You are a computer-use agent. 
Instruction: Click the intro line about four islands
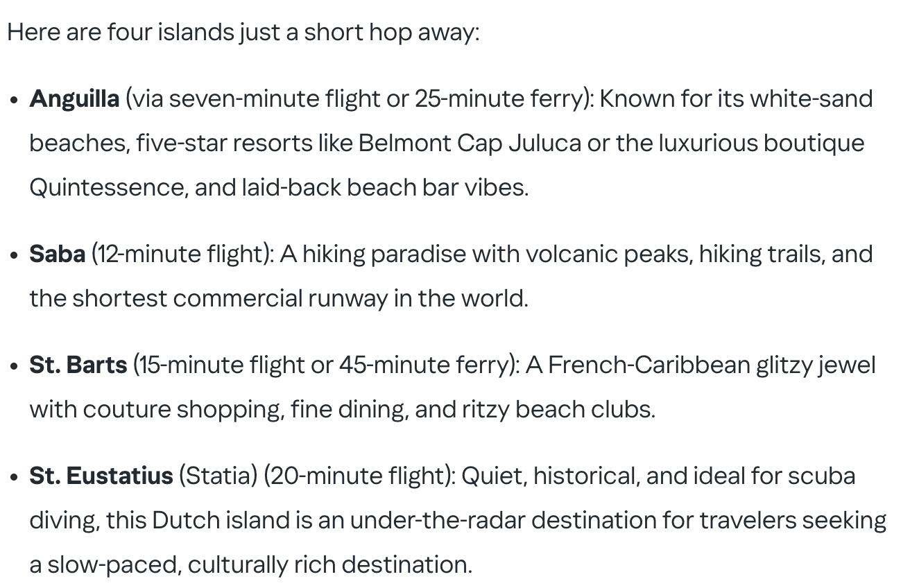click(243, 33)
